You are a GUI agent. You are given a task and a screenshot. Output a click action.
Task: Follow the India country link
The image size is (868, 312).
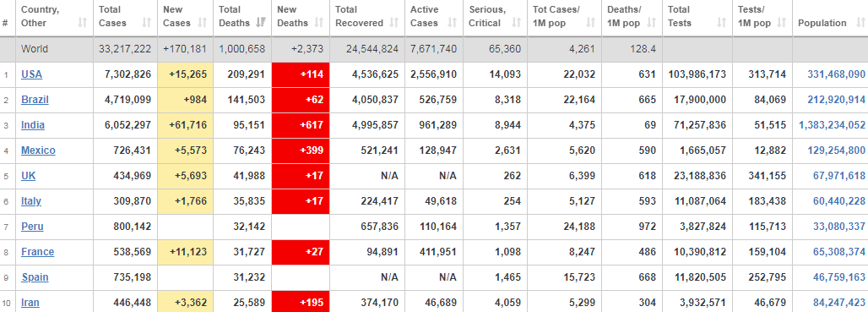tap(33, 125)
